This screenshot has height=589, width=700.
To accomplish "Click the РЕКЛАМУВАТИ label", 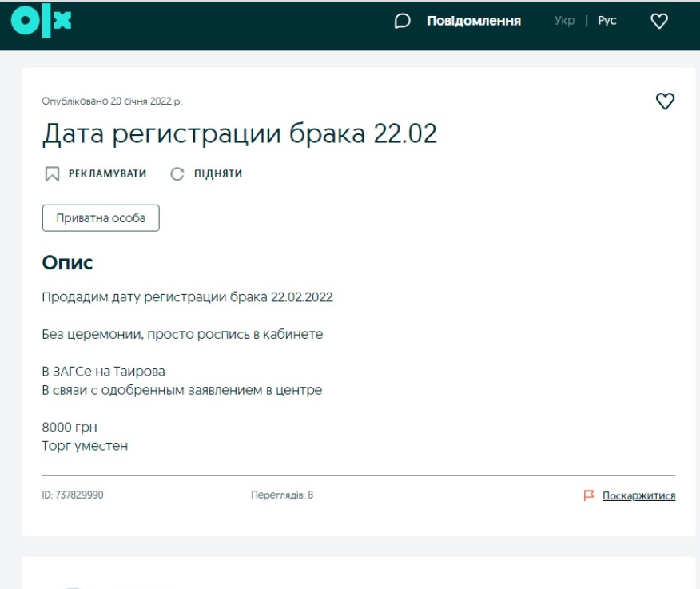I will [107, 173].
